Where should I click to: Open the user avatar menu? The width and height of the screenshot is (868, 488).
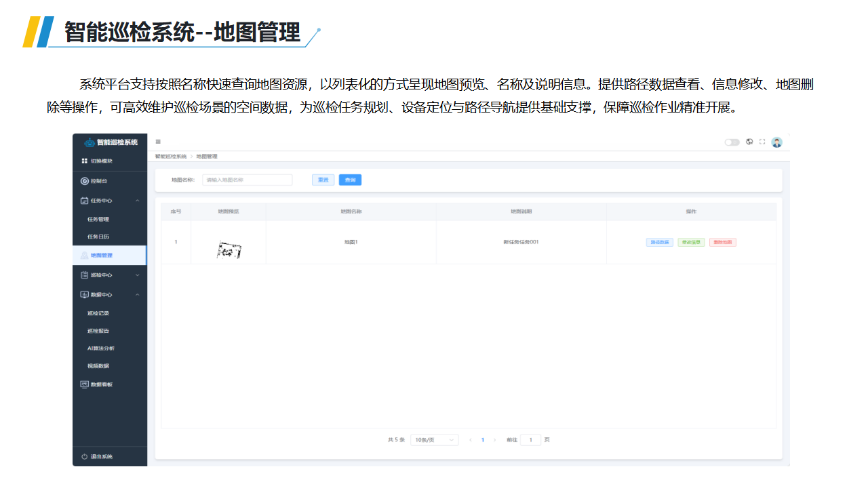[777, 142]
